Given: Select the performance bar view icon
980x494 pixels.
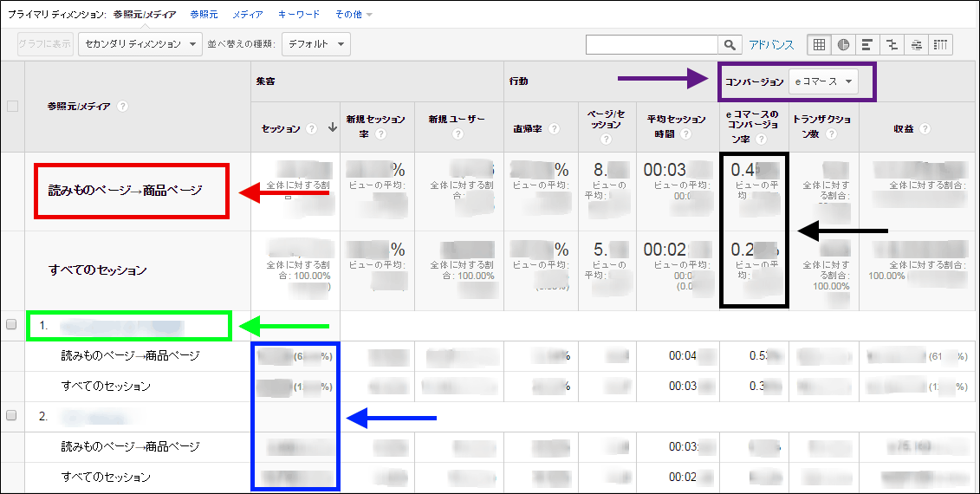Looking at the screenshot, I should tap(867, 45).
